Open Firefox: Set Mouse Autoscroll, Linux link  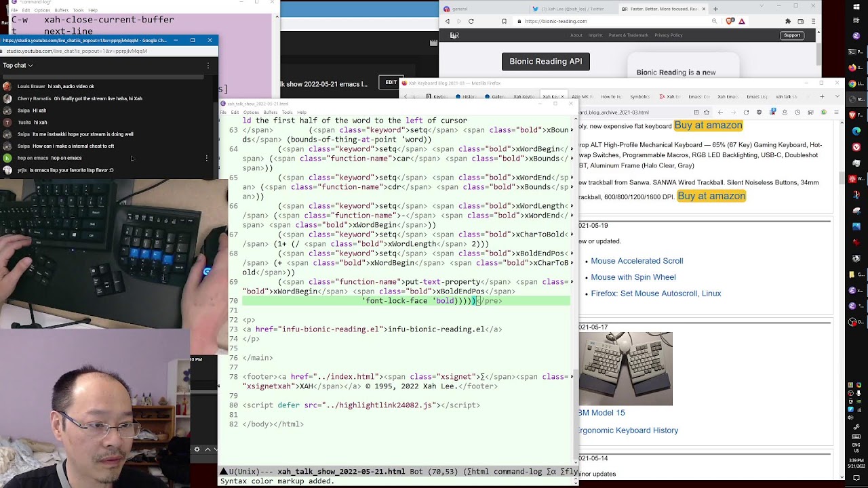click(656, 293)
